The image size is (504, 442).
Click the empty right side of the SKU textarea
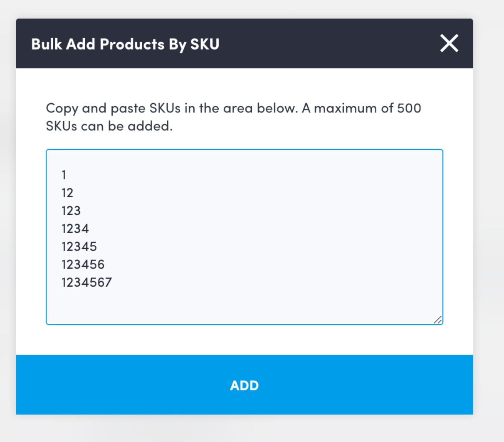(333, 229)
